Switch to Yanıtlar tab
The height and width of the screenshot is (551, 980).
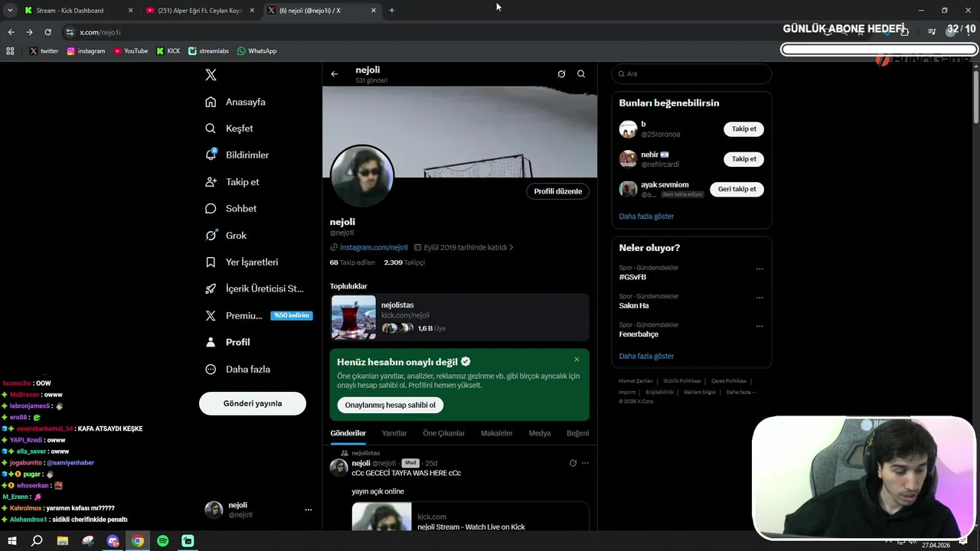point(394,433)
